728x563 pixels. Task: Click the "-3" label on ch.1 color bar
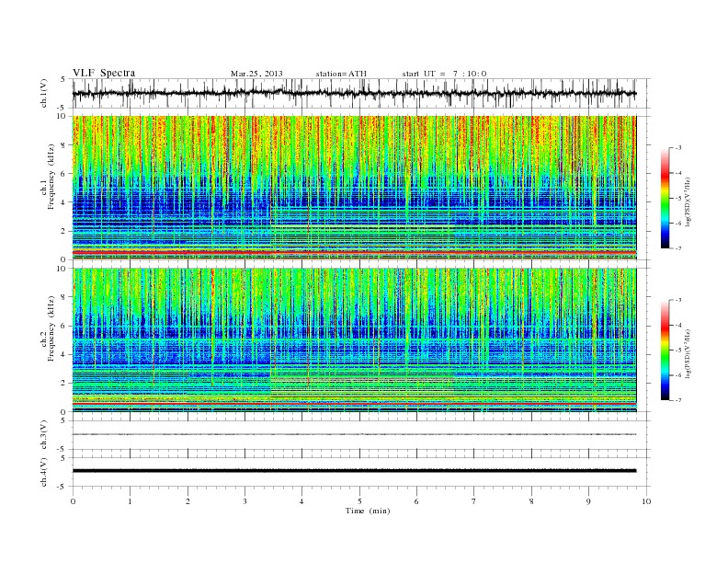tap(677, 148)
